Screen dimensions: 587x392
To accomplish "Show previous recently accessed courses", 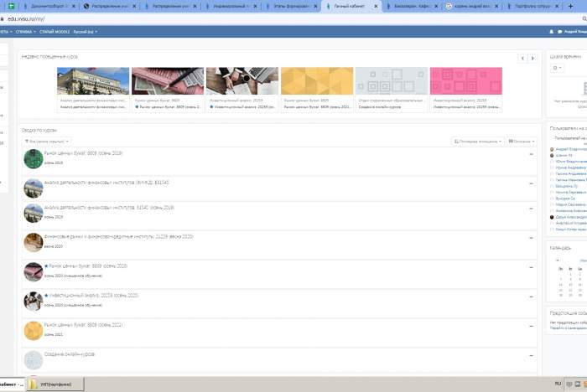I will tap(522, 59).
